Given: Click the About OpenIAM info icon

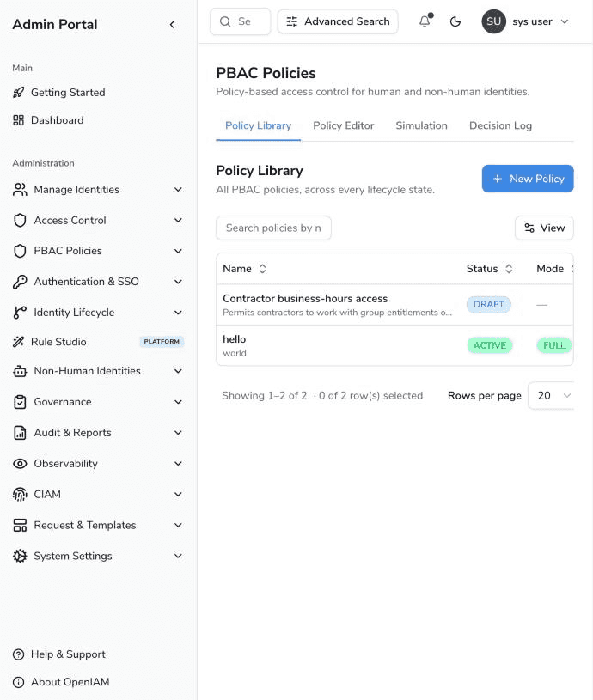Looking at the screenshot, I should pyautogui.click(x=18, y=682).
